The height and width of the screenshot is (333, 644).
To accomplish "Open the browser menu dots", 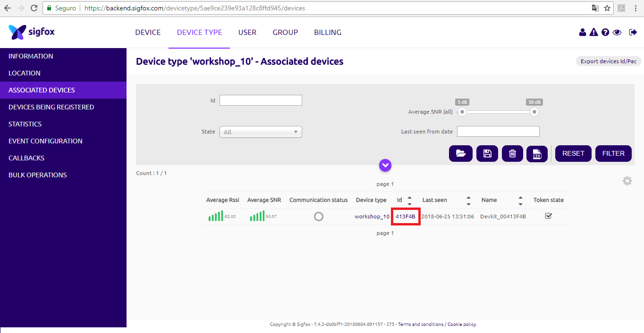I will (x=635, y=8).
